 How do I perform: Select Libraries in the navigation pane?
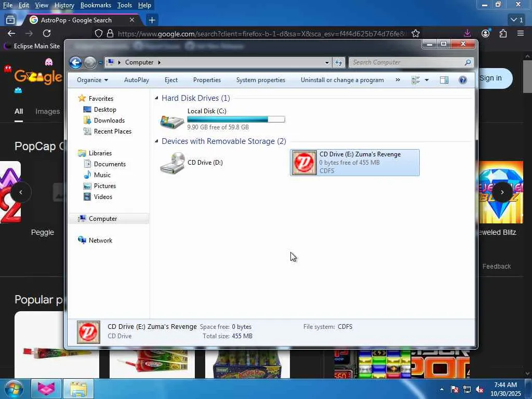tap(100, 153)
